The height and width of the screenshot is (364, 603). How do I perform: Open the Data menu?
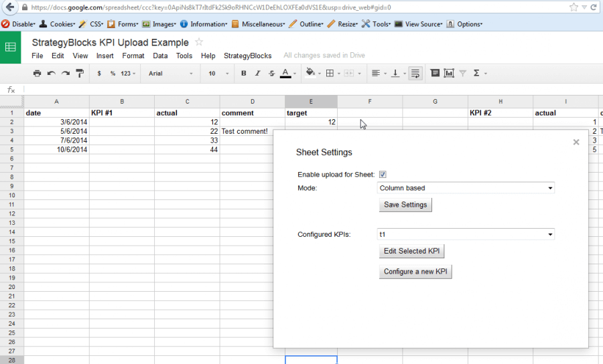(x=160, y=56)
